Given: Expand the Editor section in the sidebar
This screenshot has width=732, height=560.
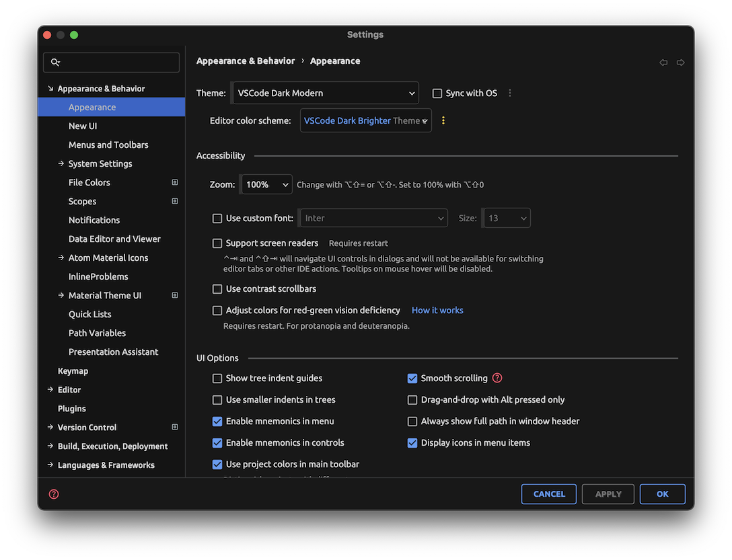Looking at the screenshot, I should click(x=50, y=389).
